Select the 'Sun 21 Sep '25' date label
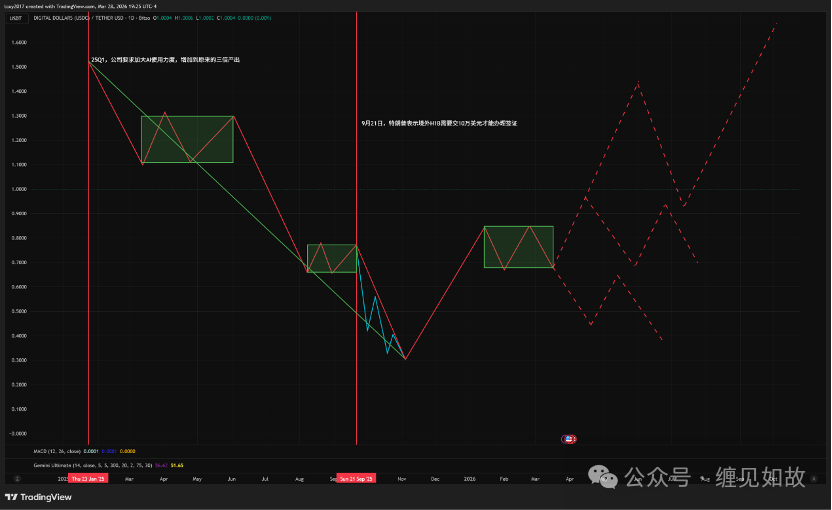 click(x=356, y=479)
